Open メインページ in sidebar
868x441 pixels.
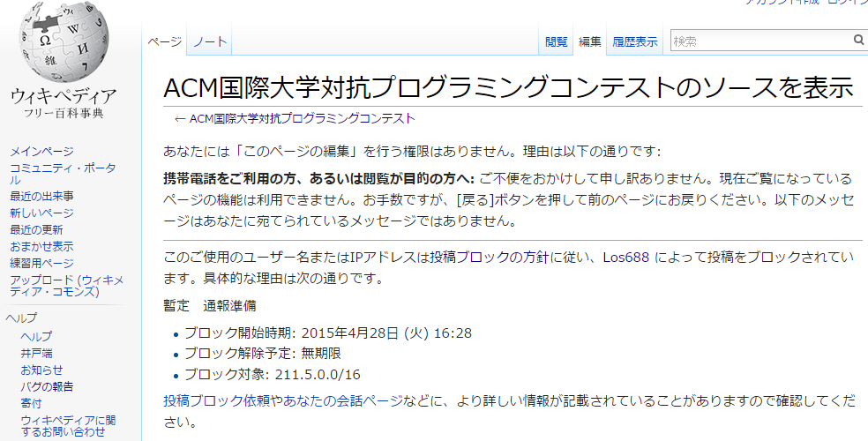click(x=41, y=152)
